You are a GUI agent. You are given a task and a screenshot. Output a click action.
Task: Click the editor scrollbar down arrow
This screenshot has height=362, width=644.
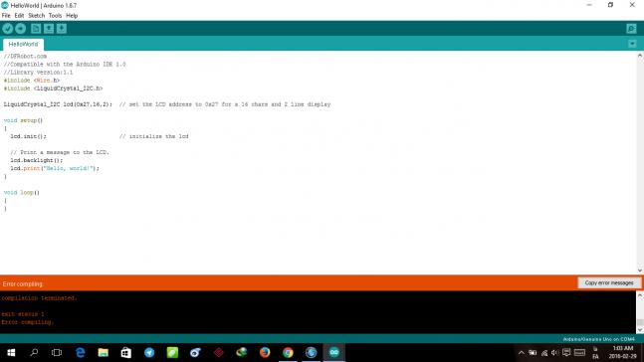tap(640, 271)
